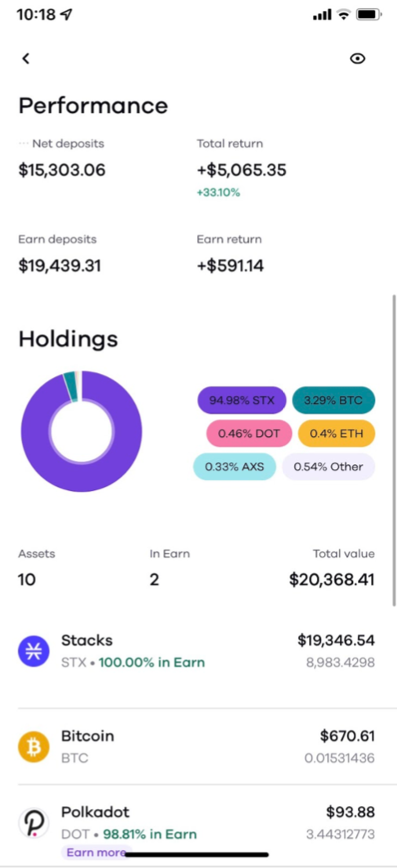The width and height of the screenshot is (397, 868).
Task: Select the 94.98% STX legend chip
Action: coord(242,401)
